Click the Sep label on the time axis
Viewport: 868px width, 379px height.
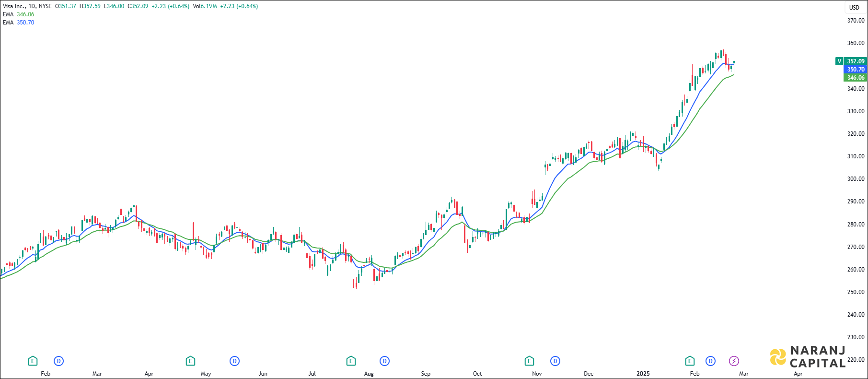tap(426, 374)
